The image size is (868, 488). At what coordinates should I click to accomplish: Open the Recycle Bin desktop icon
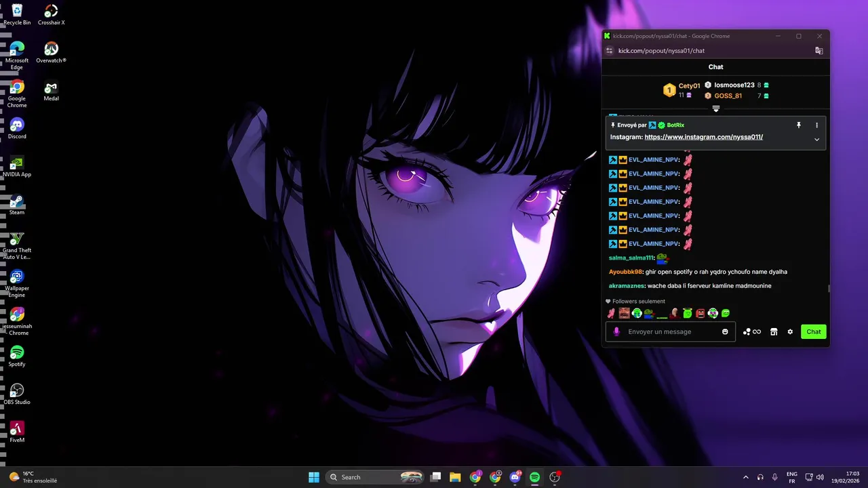tap(17, 14)
